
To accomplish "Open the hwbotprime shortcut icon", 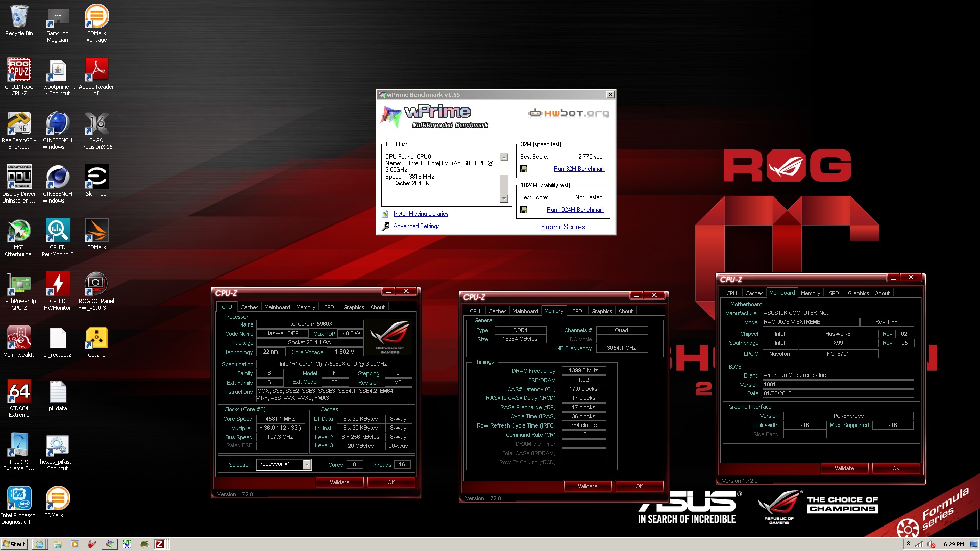I will point(58,77).
